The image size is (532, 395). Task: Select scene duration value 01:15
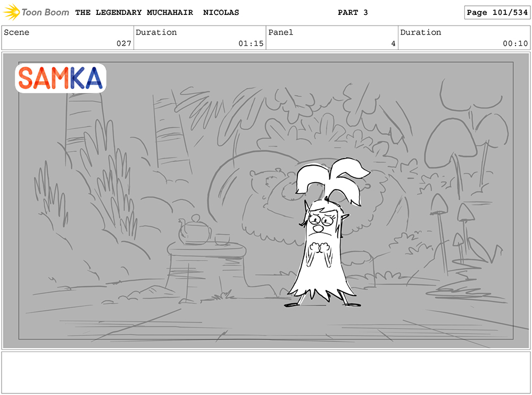(251, 44)
